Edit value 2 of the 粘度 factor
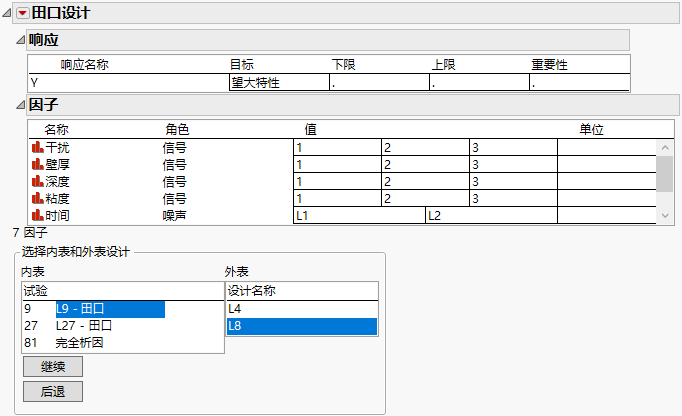This screenshot has width=682, height=416. [425, 198]
